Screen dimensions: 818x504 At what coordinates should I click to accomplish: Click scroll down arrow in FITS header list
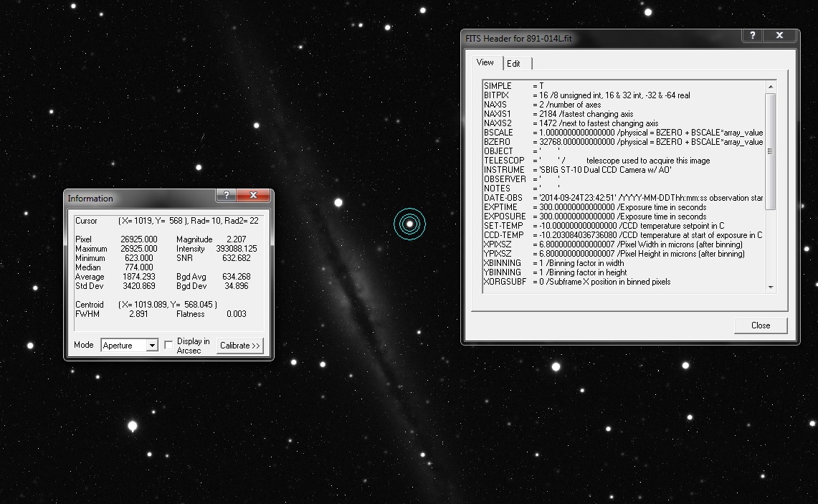[x=771, y=287]
